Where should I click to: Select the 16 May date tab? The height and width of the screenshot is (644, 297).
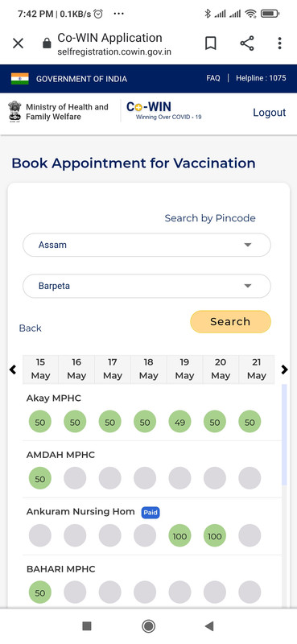(76, 369)
